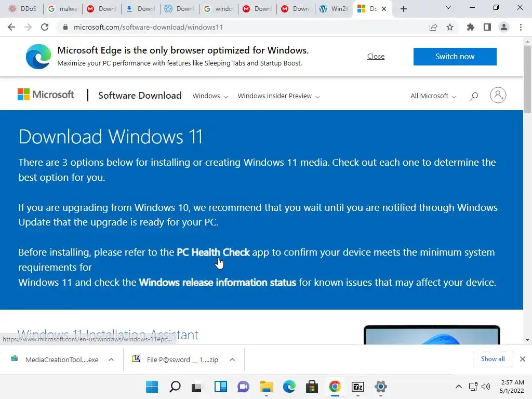Show hidden system tray icons
Viewport: 532px width, 399px height.
coord(458,387)
